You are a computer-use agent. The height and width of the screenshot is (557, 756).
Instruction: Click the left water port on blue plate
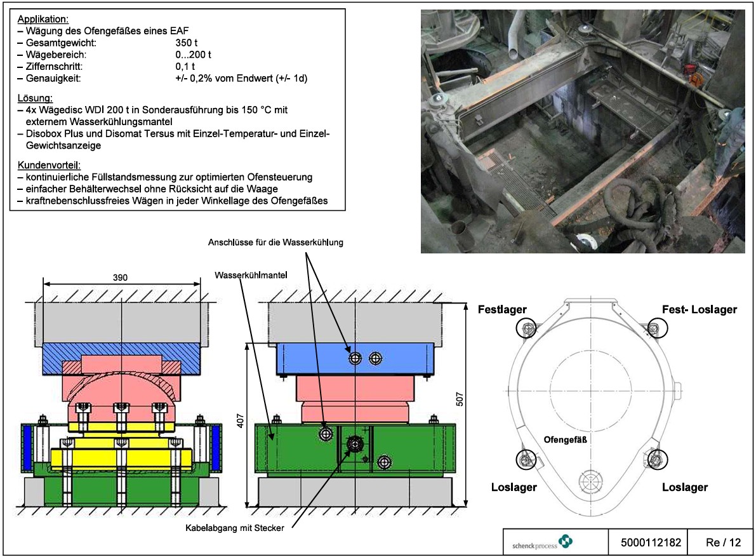click(x=355, y=359)
